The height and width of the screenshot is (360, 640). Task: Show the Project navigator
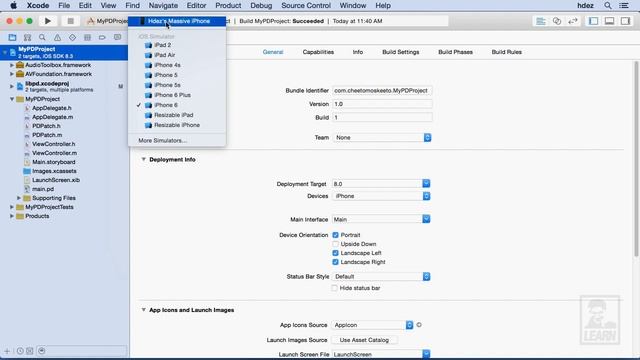pyautogui.click(x=12, y=38)
